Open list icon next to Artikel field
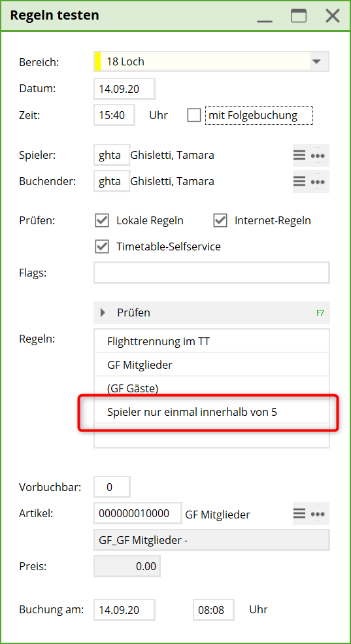 point(299,513)
